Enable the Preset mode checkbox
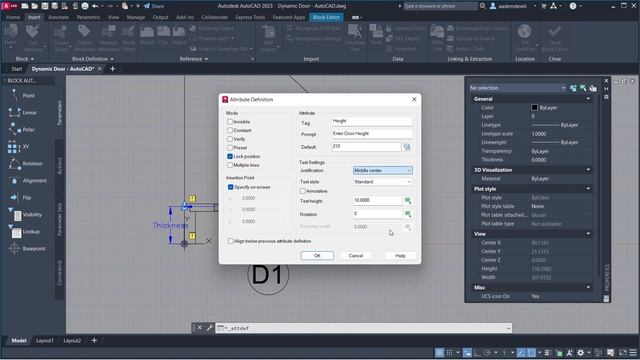Screen dimensions: 640x360 pyautogui.click(x=230, y=148)
